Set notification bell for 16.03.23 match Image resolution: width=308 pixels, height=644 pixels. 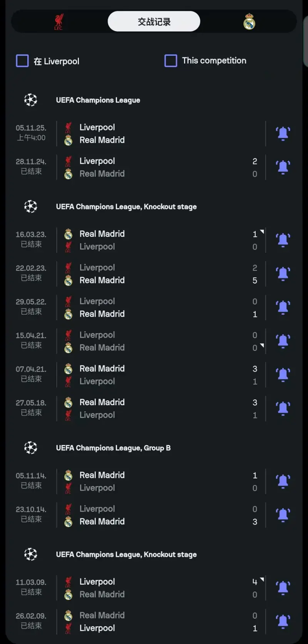coord(283,240)
